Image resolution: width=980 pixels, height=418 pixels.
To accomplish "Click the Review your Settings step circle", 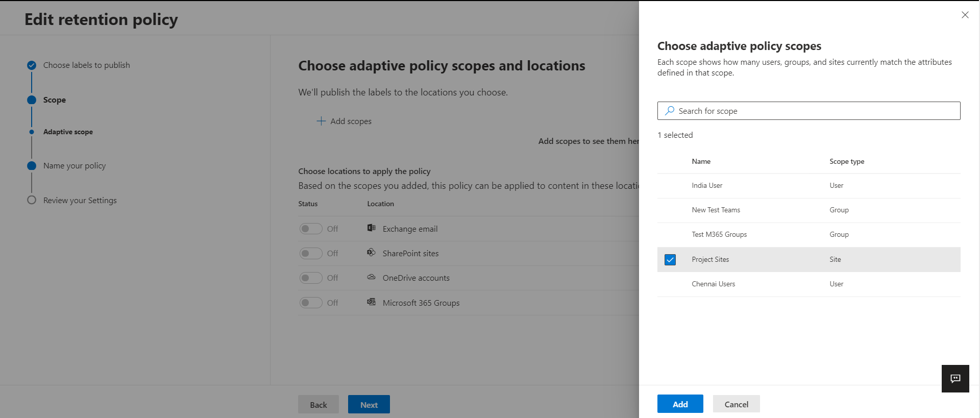I will 32,200.
